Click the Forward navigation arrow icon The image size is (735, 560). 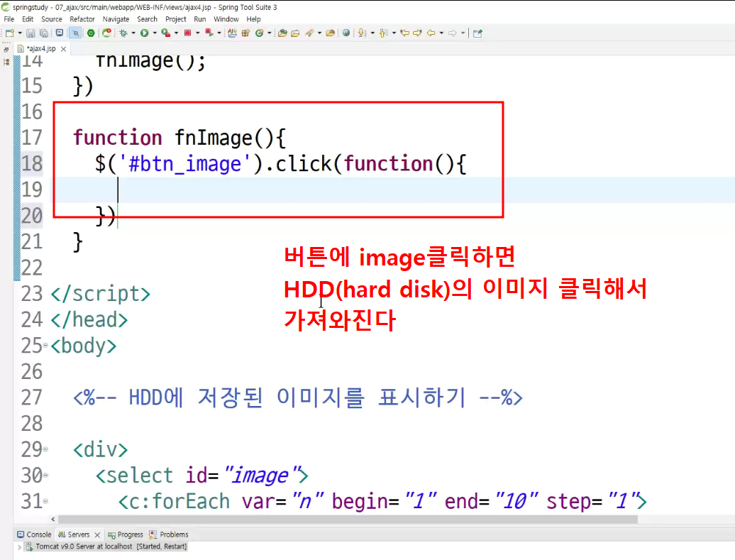tap(453, 33)
